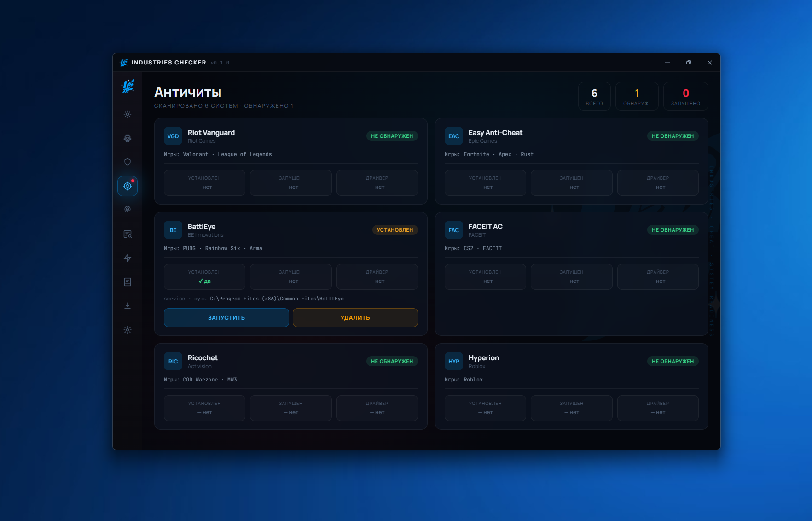Click the ЗАПУЩЕН cell in BattlEye card
Viewport: 812px width, 521px height.
[291, 277]
